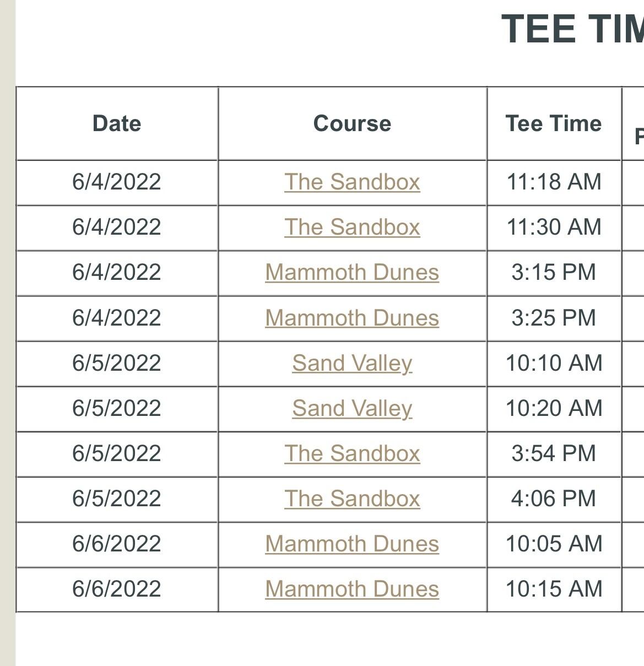Viewport: 644px width, 666px height.
Task: Open Sand Valley link for 10:10 AM
Action: tap(352, 364)
